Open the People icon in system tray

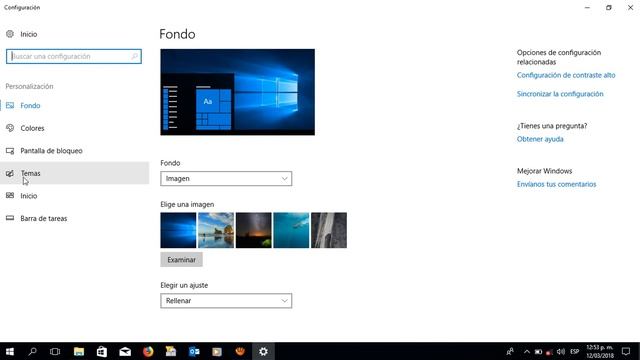pos(510,351)
